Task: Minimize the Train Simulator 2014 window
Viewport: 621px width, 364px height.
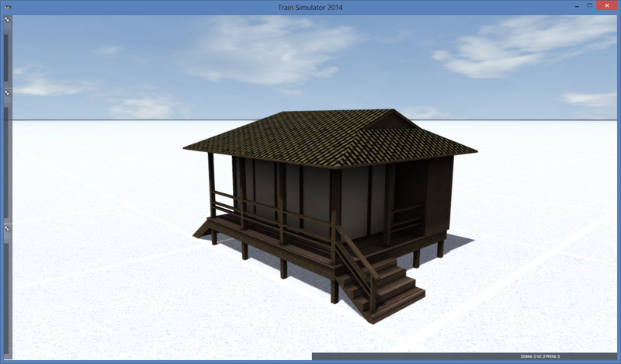Action: coord(577,6)
